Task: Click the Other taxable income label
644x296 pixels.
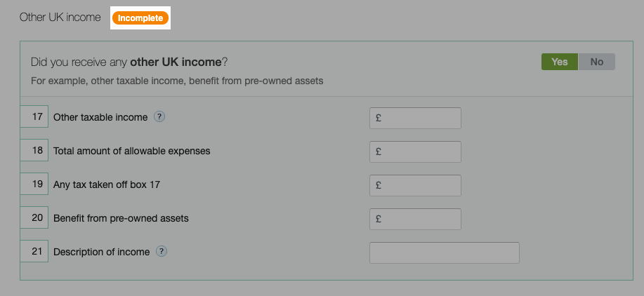Action: pos(100,117)
